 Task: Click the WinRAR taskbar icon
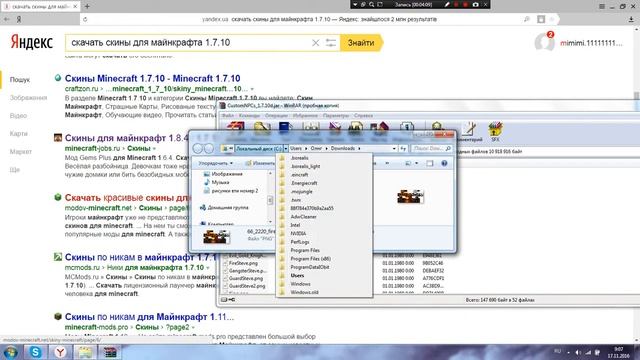tap(110, 352)
